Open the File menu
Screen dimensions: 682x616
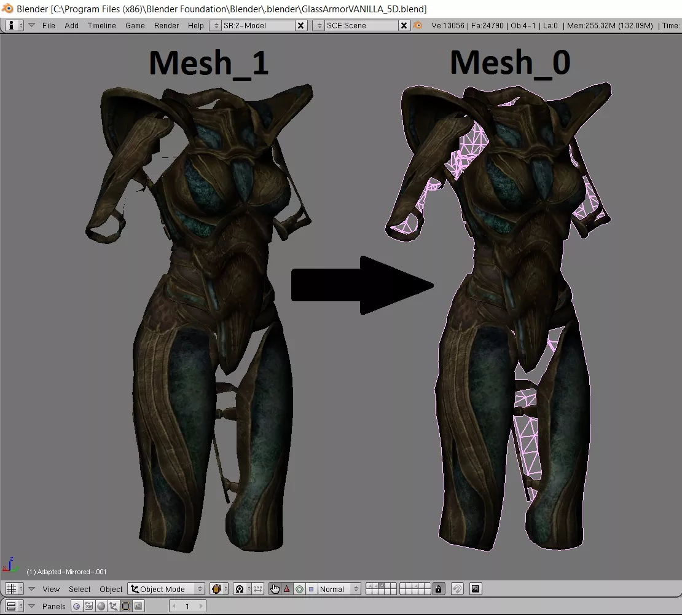49,26
